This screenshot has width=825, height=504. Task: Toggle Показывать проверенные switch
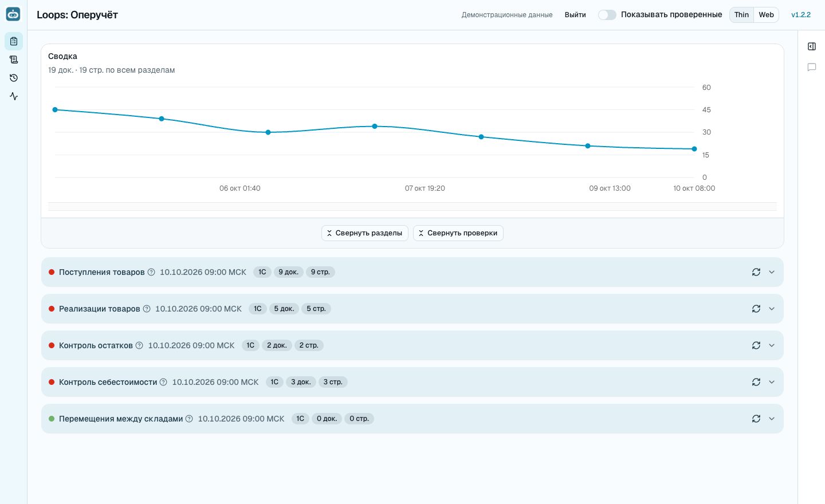click(607, 15)
